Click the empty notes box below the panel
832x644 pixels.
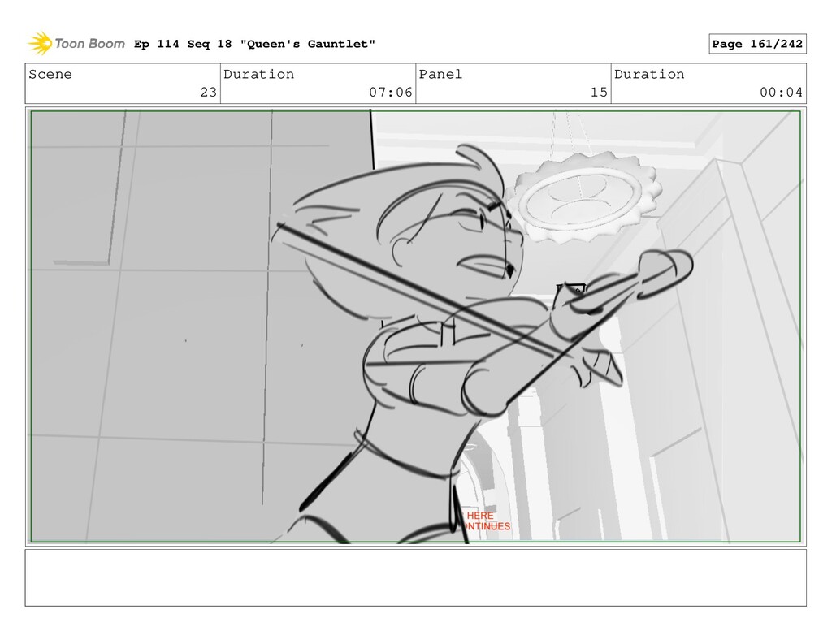415,577
